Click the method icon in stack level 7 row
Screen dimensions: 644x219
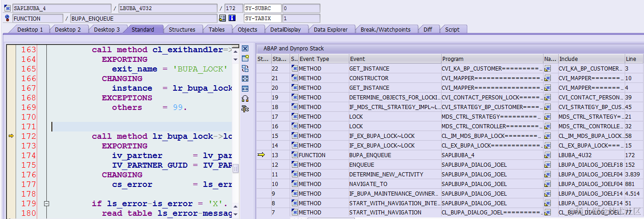tap(295, 213)
